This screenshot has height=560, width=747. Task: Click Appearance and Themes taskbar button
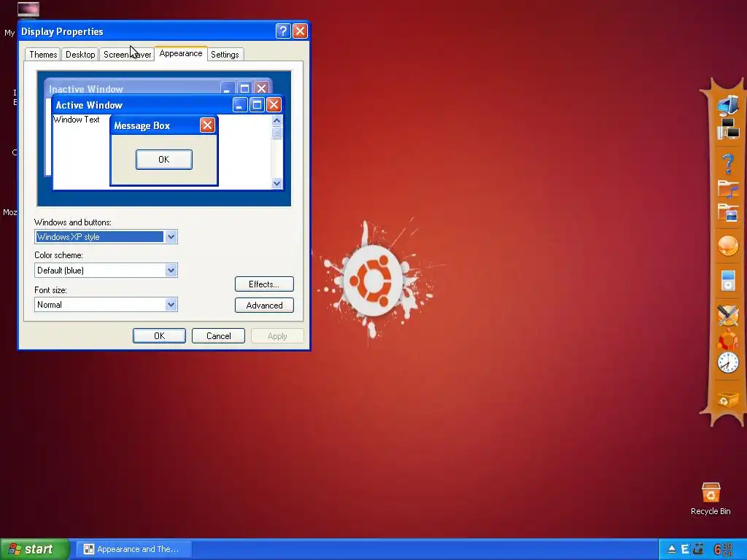click(x=135, y=549)
